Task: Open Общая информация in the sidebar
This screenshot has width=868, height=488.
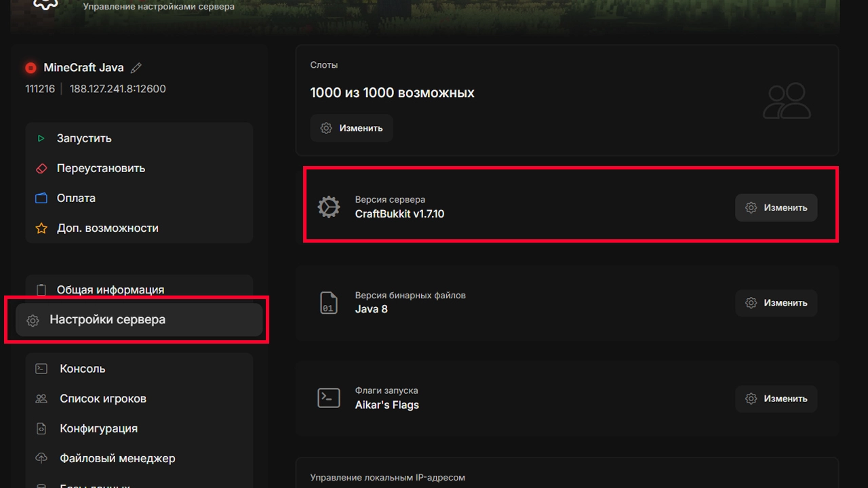Action: [x=110, y=289]
